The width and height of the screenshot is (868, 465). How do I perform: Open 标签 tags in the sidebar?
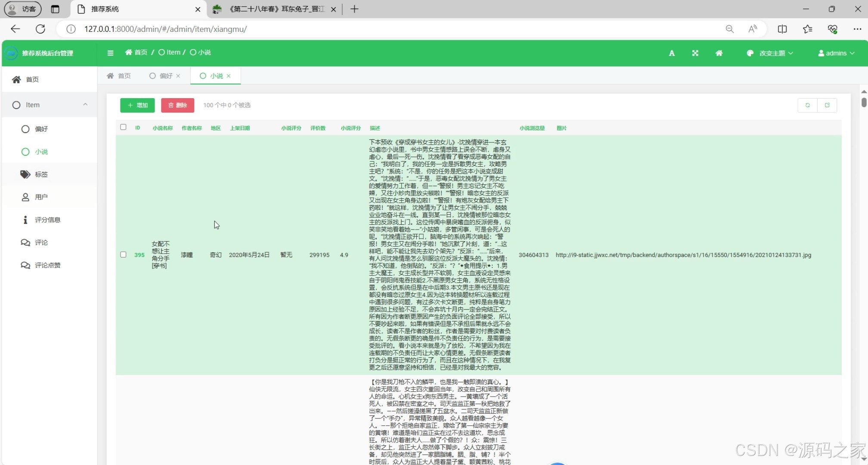click(41, 174)
